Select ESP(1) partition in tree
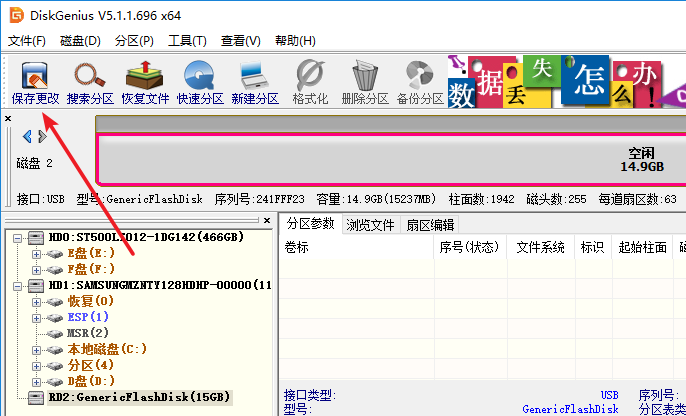The image size is (686, 416). point(88,317)
